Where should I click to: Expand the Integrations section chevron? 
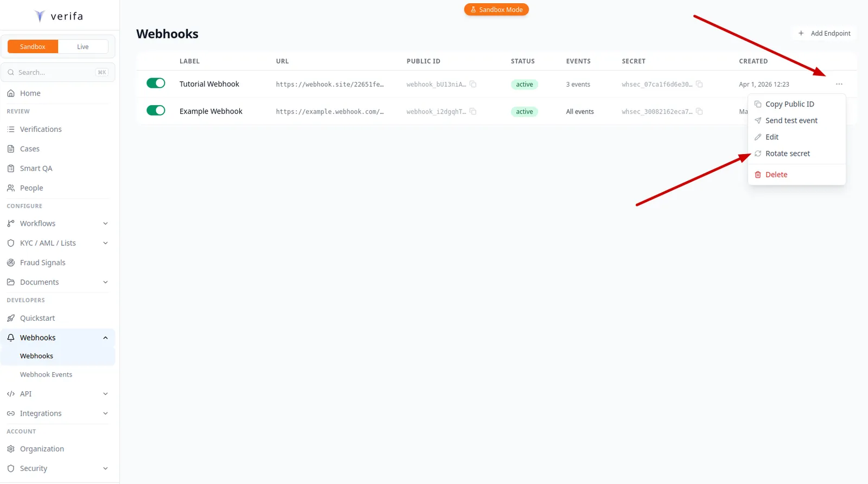[105, 413]
